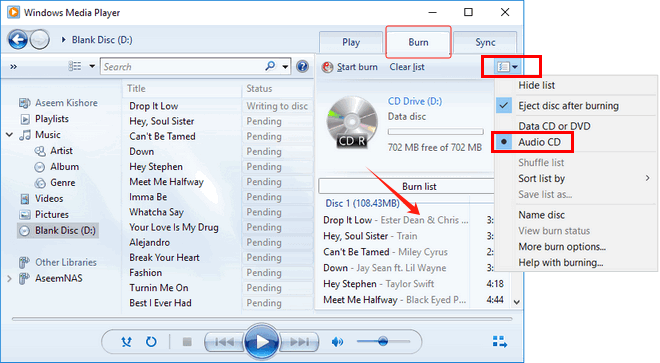Expand the double-chevron toolbar overflow

tap(13, 67)
